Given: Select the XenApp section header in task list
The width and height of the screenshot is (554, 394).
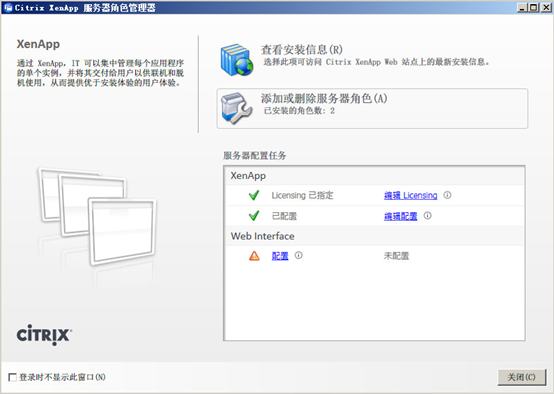Looking at the screenshot, I should click(374, 176).
